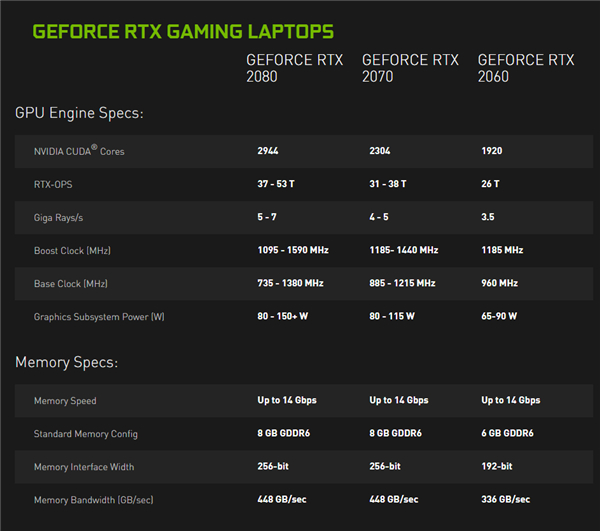Select the GEFORCE RTX 2060 column header
The width and height of the screenshot is (600, 531).
(526, 68)
